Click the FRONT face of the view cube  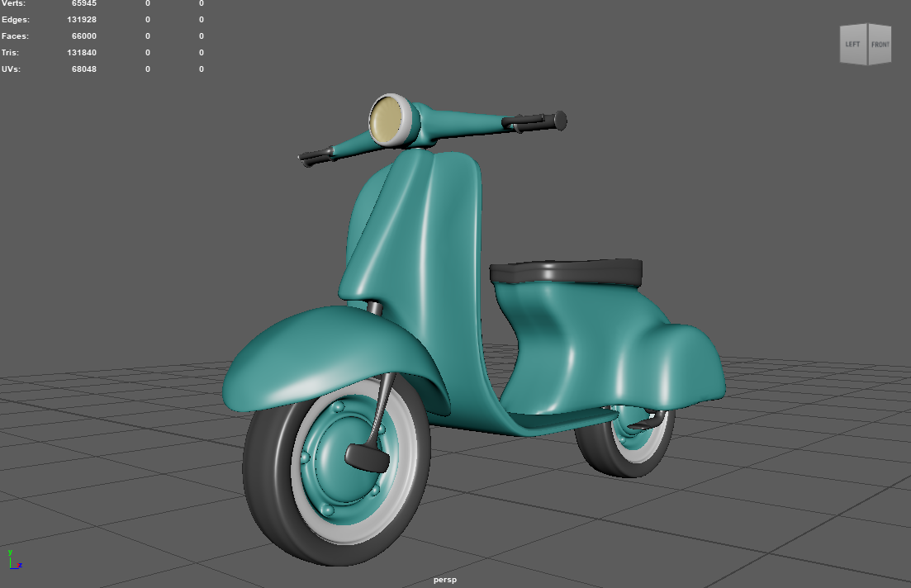(880, 44)
